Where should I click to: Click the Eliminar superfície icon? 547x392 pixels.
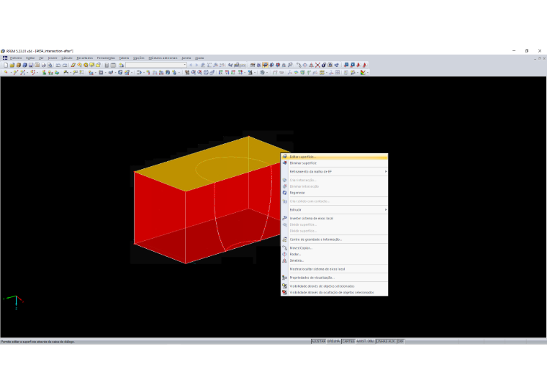[x=285, y=163]
